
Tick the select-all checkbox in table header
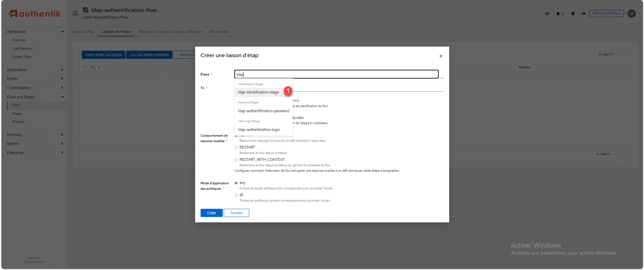tap(85, 67)
